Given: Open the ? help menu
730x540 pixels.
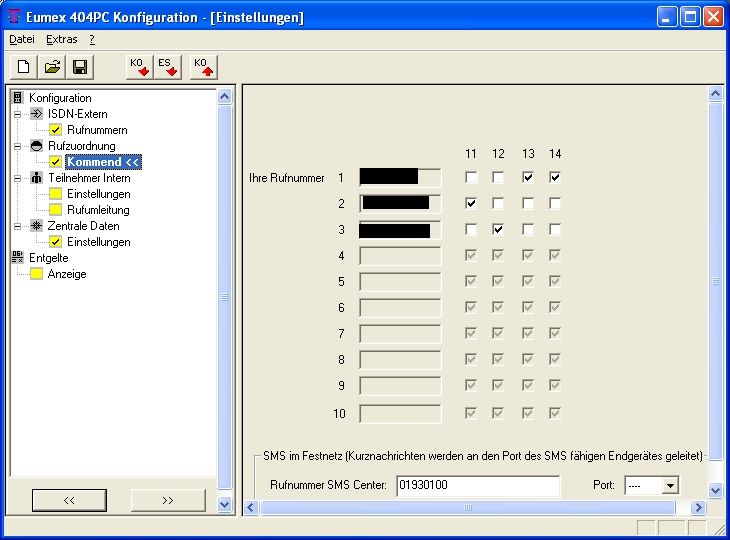Looking at the screenshot, I should 92,40.
